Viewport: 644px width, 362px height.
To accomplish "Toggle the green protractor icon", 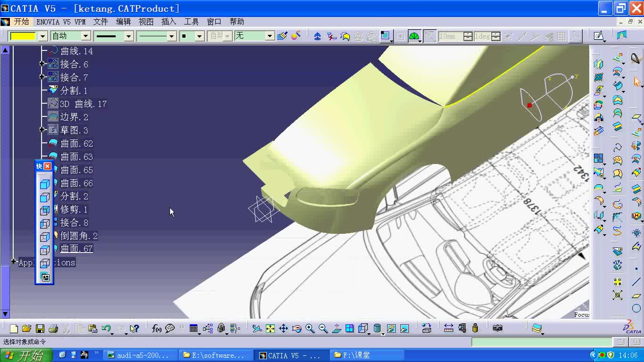I will click(414, 36).
